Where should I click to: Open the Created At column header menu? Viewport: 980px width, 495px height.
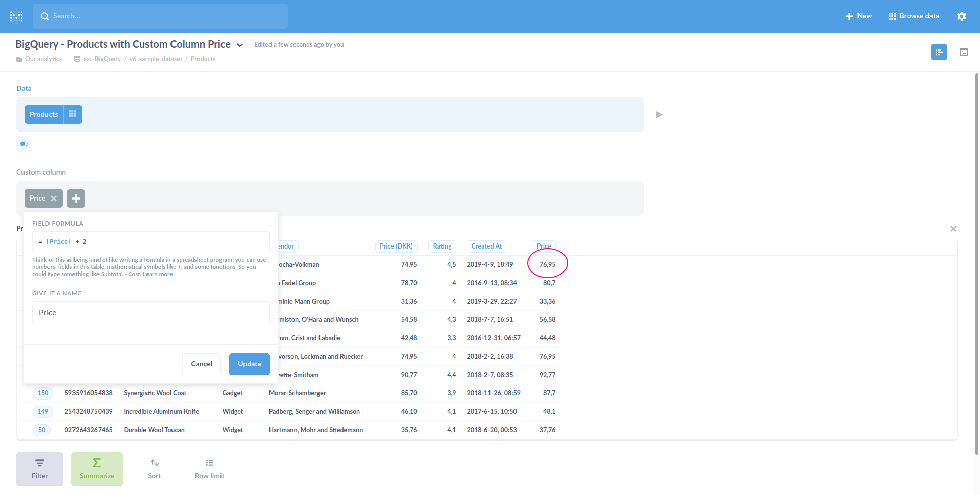tap(485, 246)
